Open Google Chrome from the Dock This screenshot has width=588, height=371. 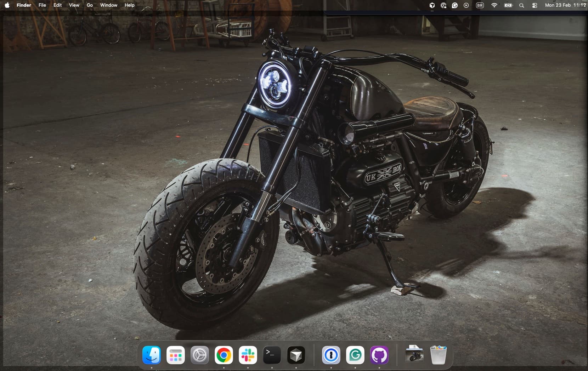(224, 355)
